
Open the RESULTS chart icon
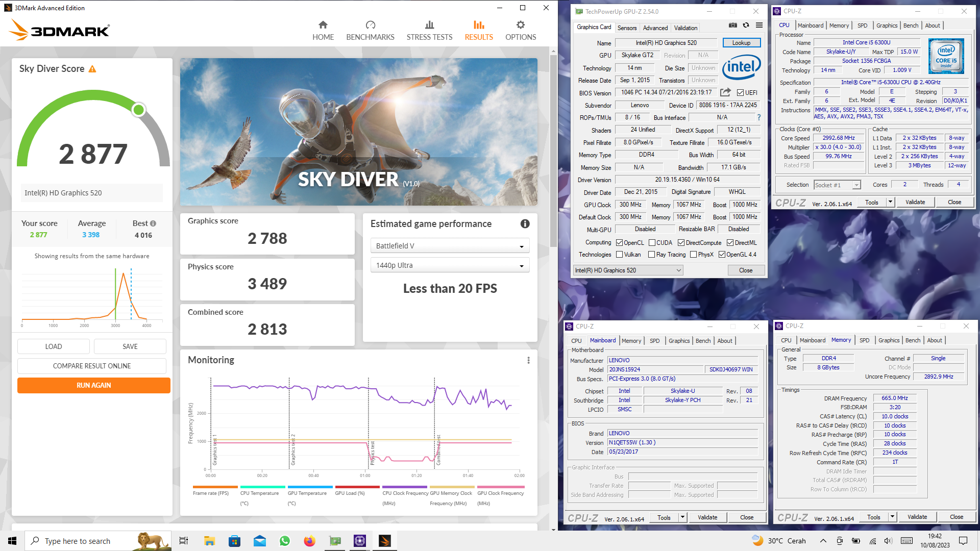[x=479, y=25]
